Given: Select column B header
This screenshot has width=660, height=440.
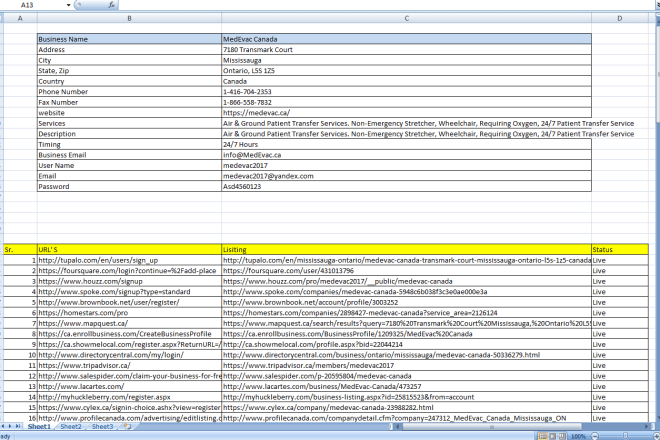Looking at the screenshot, I should pyautogui.click(x=129, y=18).
